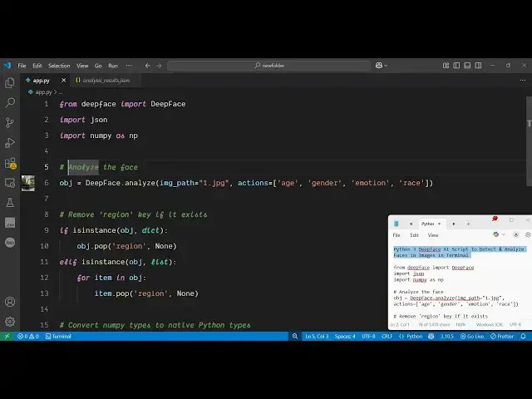Click the Notepad app icon
This screenshot has width=532, height=399.
pyautogui.click(x=396, y=224)
